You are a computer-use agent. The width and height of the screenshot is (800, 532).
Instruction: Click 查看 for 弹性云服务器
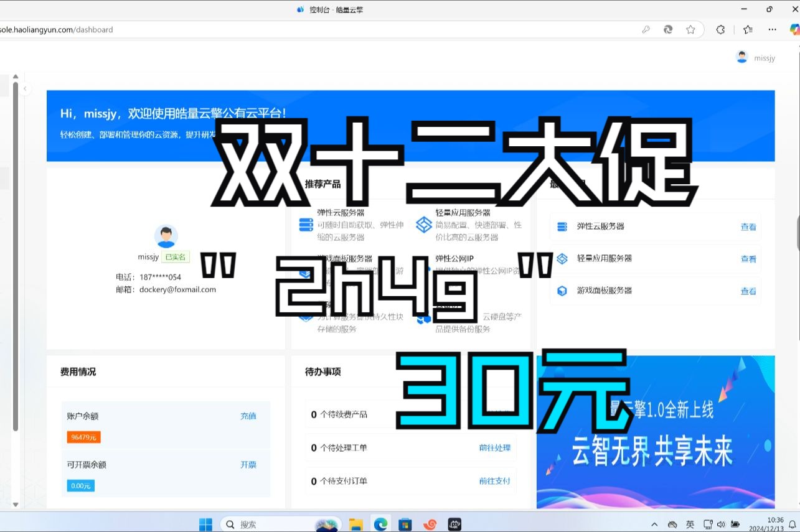(x=748, y=227)
